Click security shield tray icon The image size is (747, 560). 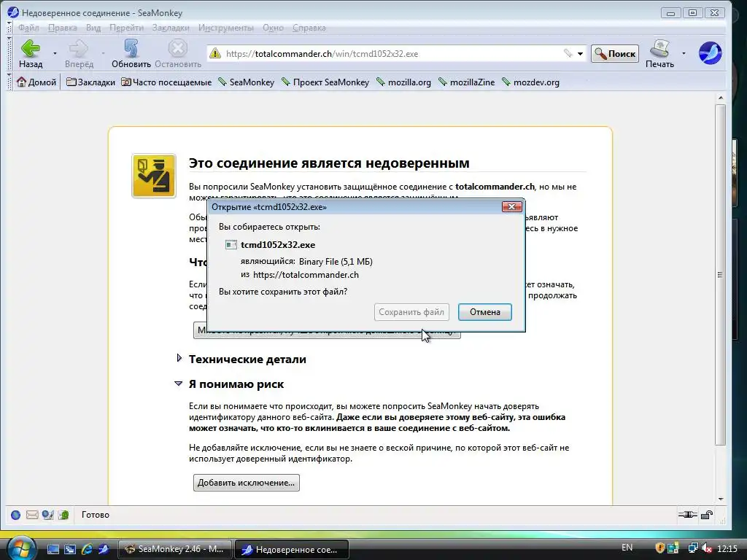pyautogui.click(x=659, y=548)
